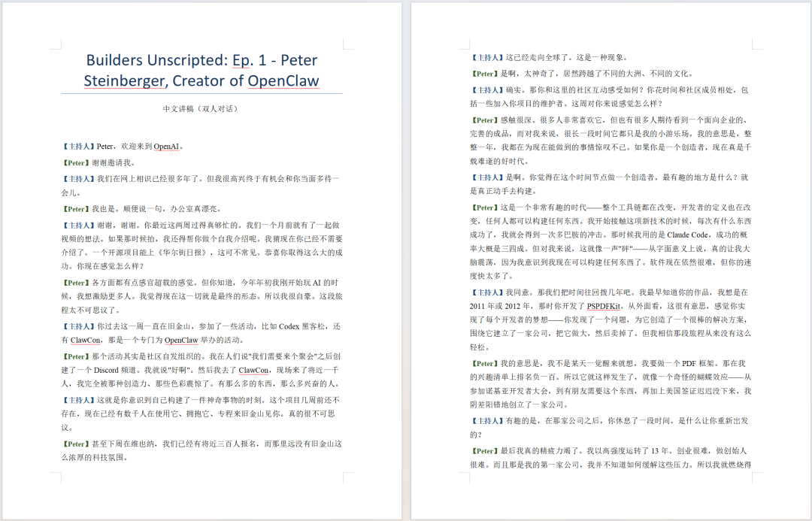Click the word "Steinberger" in the title

point(125,80)
